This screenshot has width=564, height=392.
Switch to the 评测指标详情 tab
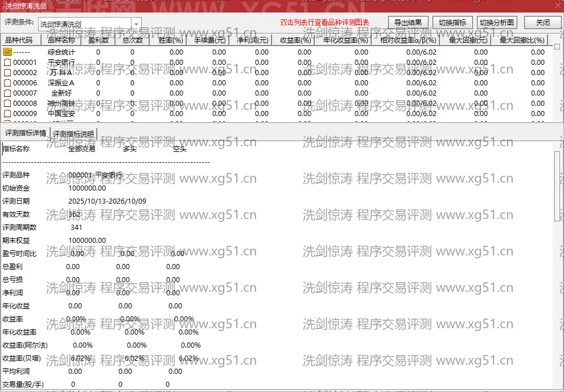26,133
